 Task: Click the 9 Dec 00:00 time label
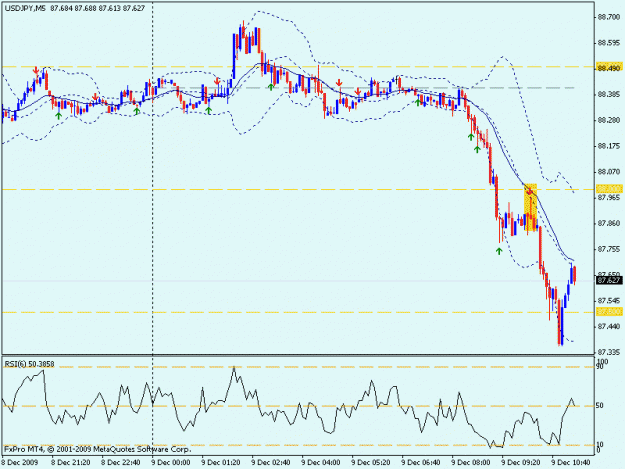[171, 462]
